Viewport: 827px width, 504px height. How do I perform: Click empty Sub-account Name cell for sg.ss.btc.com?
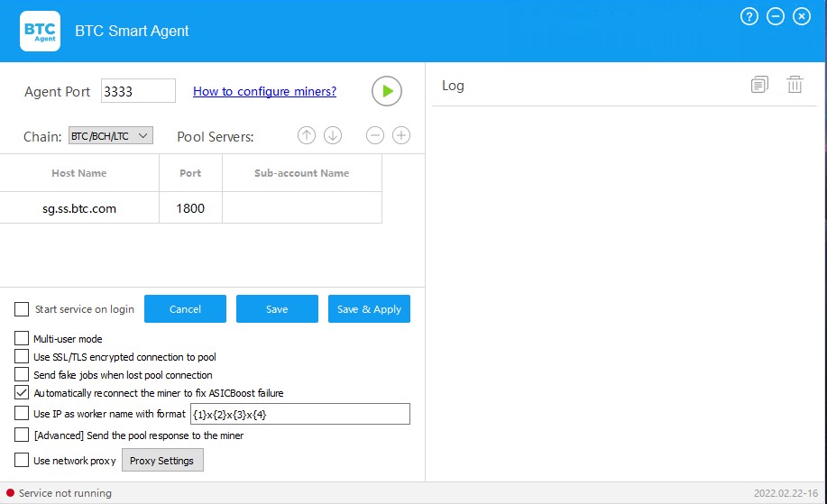click(x=302, y=207)
